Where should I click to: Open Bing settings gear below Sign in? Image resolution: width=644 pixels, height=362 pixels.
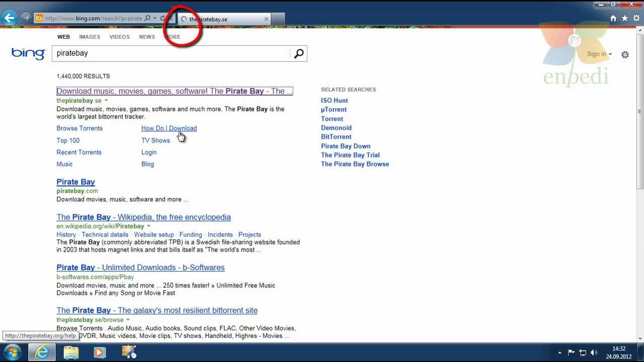[625, 55]
